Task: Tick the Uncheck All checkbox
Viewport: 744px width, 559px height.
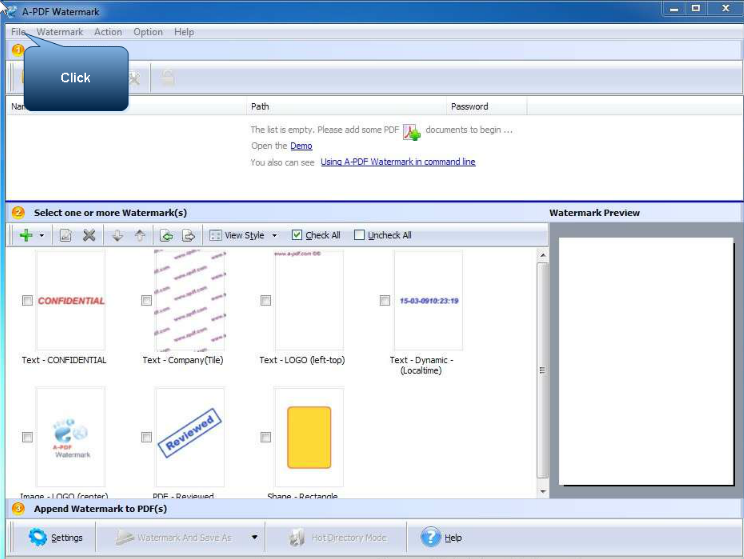Action: point(360,235)
